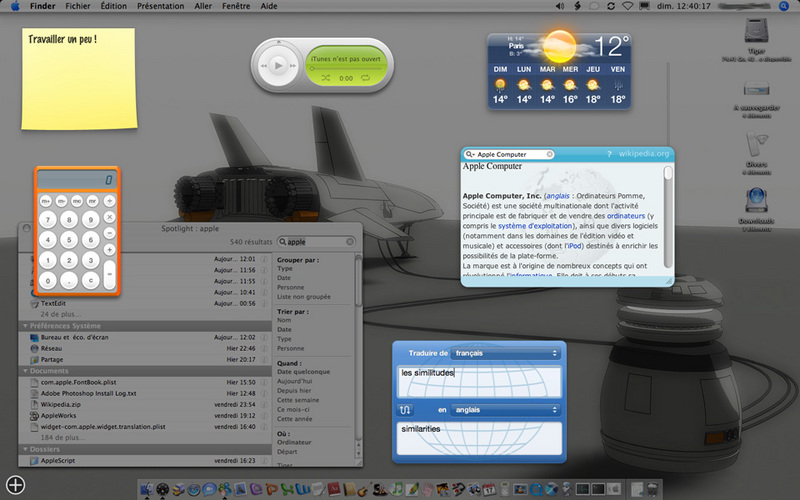Show the 184 de plus documents
This screenshot has height=500, width=800.
63,438
